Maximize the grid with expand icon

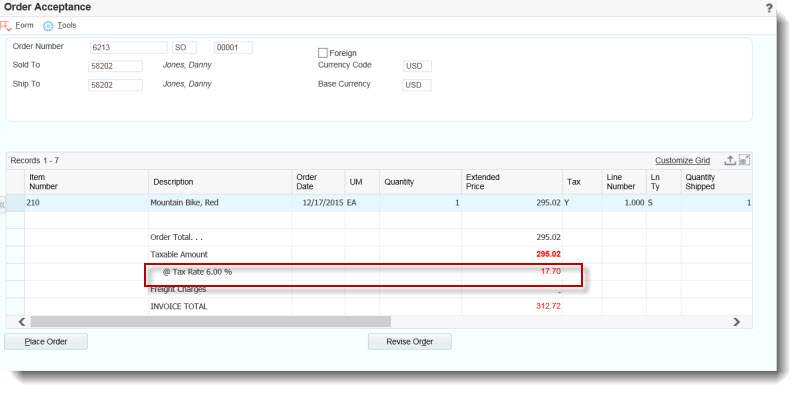(744, 160)
